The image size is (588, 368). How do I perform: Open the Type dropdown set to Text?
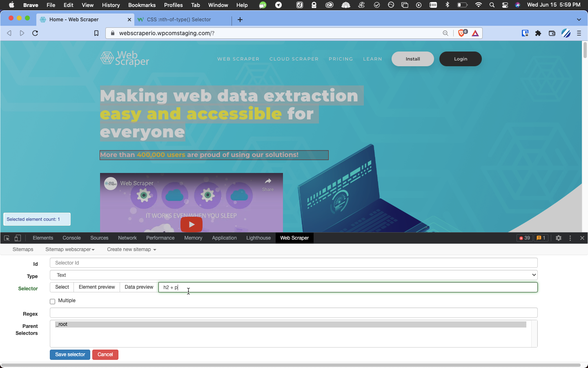[293, 275]
